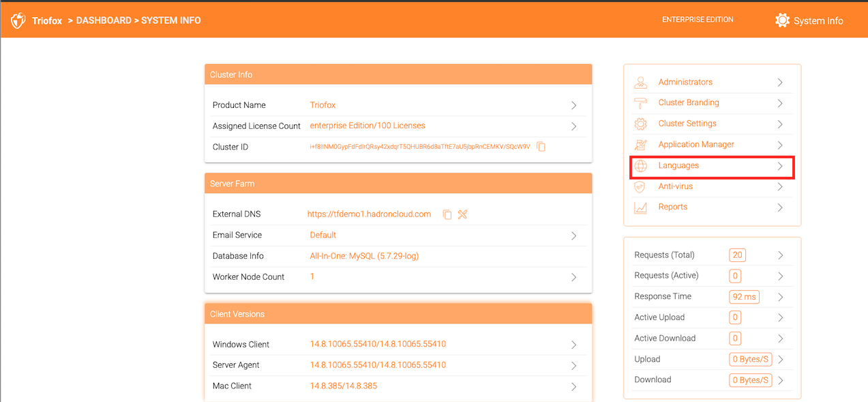The image size is (868, 402).
Task: Click the External DNS tools edit icon
Action: (x=462, y=214)
